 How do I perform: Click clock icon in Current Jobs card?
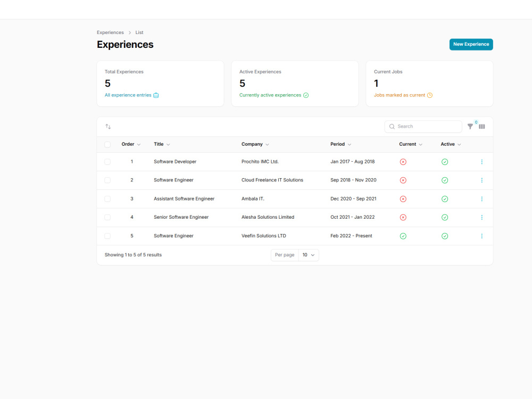(429, 95)
